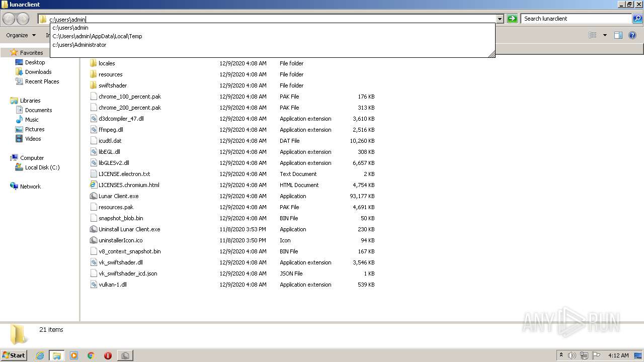Select Libraries in navigation pane

click(x=30, y=101)
